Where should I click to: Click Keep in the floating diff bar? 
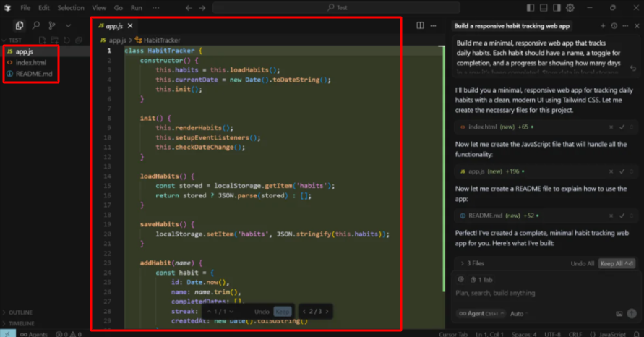pyautogui.click(x=282, y=312)
